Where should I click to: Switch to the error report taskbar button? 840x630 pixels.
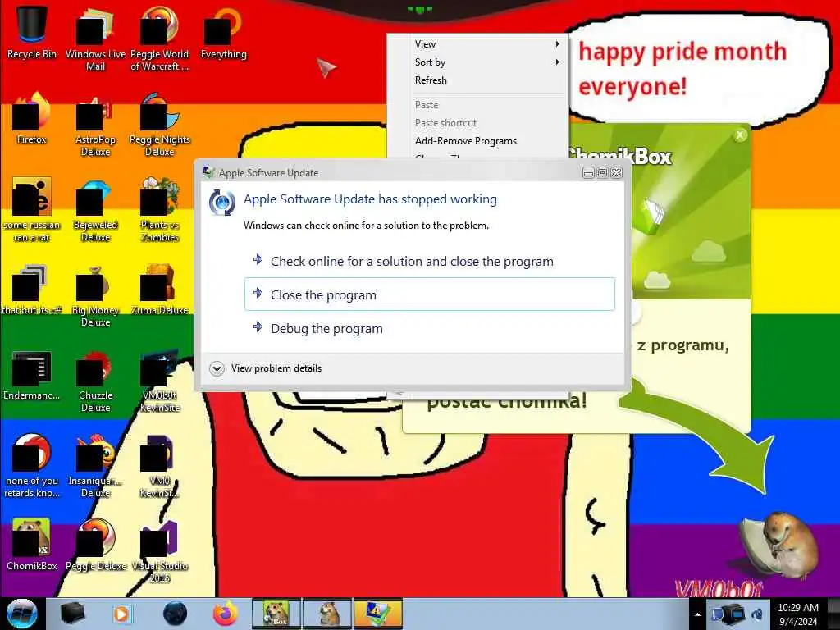coord(377,614)
